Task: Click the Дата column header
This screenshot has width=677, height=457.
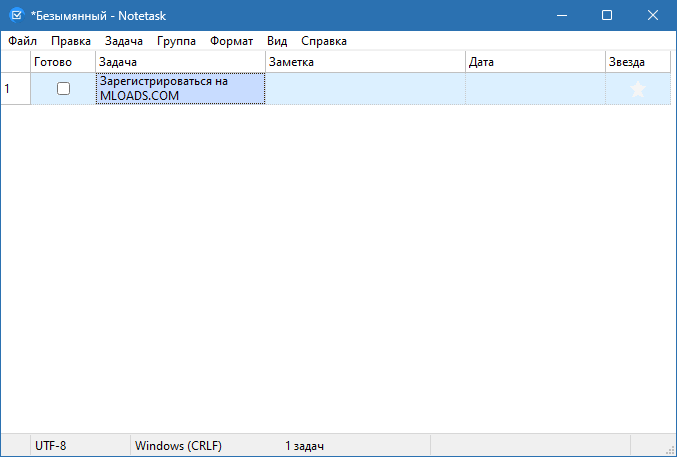Action: pos(535,62)
